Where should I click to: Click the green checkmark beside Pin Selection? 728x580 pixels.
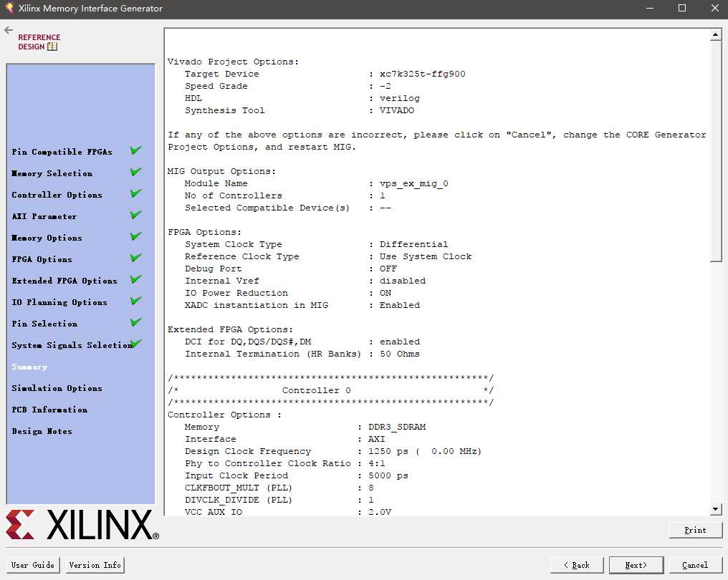coord(136,322)
